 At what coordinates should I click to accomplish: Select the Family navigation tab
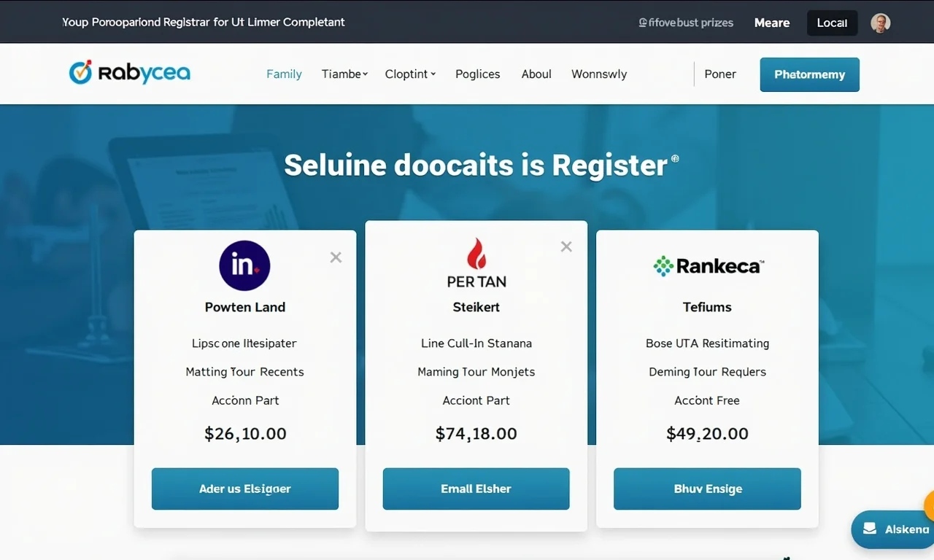[x=284, y=74]
